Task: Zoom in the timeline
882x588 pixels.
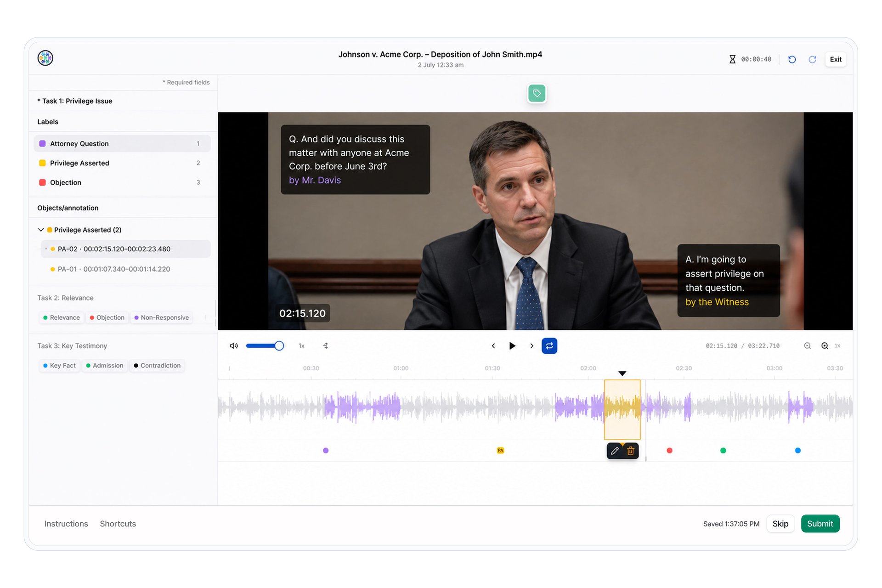Action: pos(825,346)
